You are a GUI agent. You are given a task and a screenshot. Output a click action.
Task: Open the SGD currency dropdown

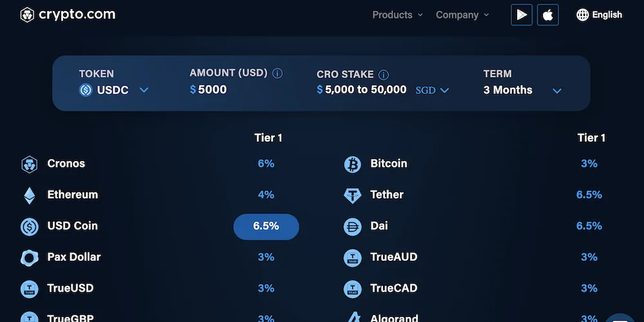432,90
